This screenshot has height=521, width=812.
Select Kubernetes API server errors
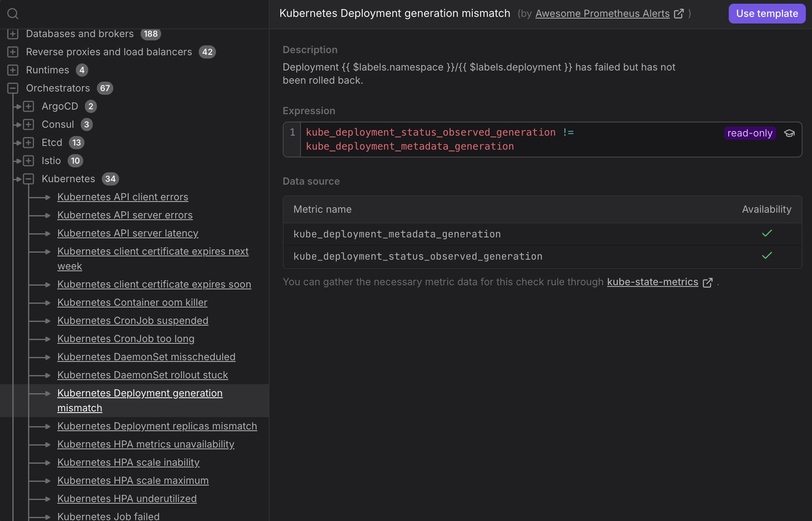click(x=125, y=215)
